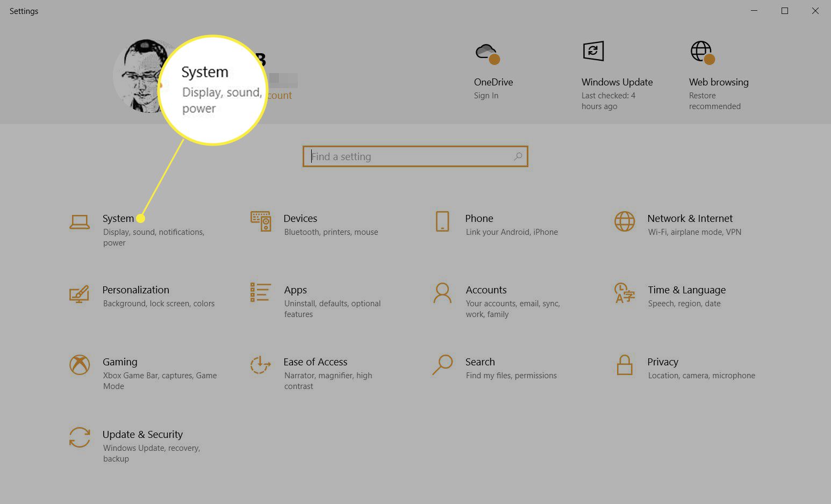This screenshot has height=504, width=831.
Task: Open Search settings heading
Action: [x=480, y=362]
